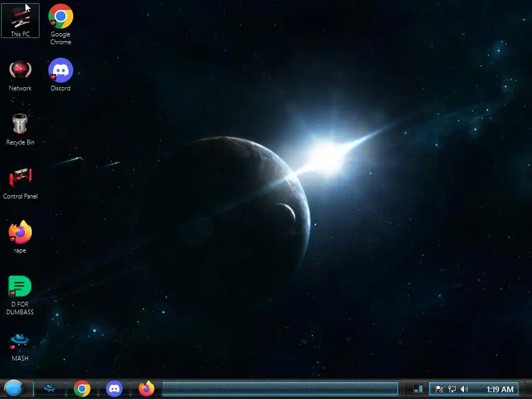The height and width of the screenshot is (399, 532).
Task: Open the Action Center flag icon
Action: tap(439, 389)
